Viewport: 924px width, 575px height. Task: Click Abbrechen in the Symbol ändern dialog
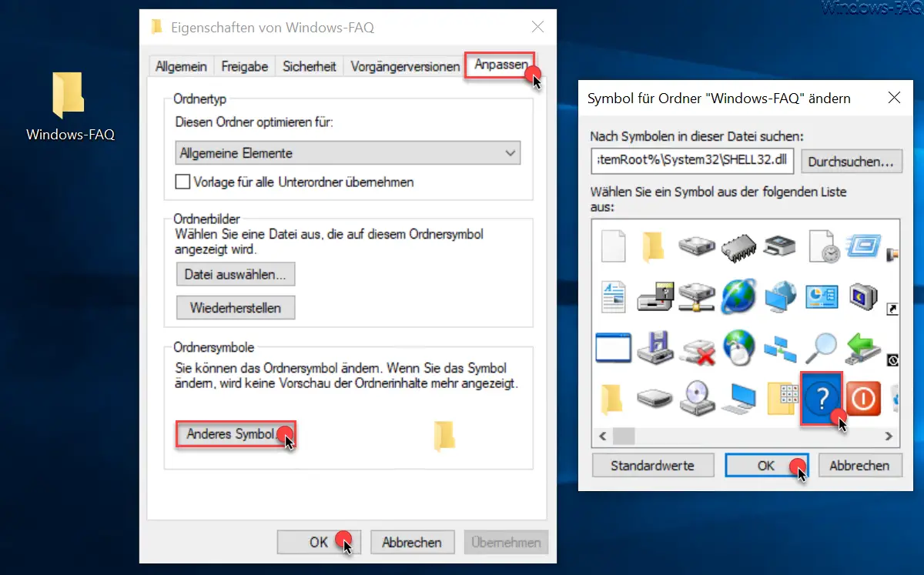[859, 466]
